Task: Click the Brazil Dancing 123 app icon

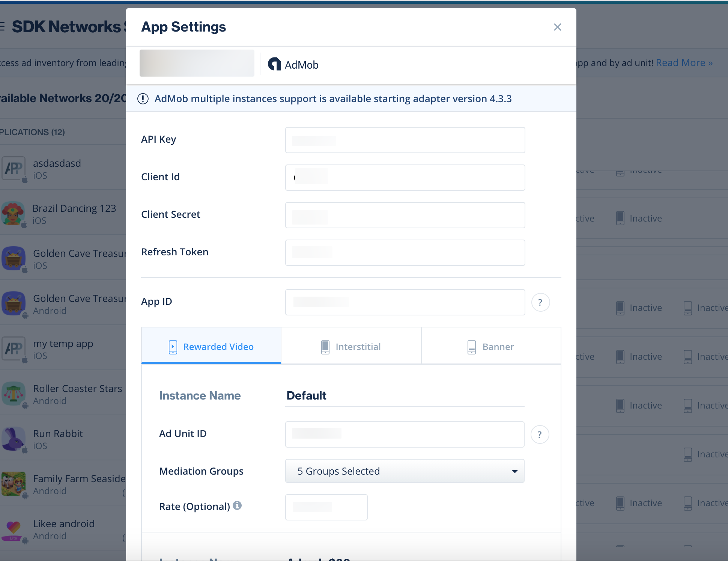Action: 13,214
